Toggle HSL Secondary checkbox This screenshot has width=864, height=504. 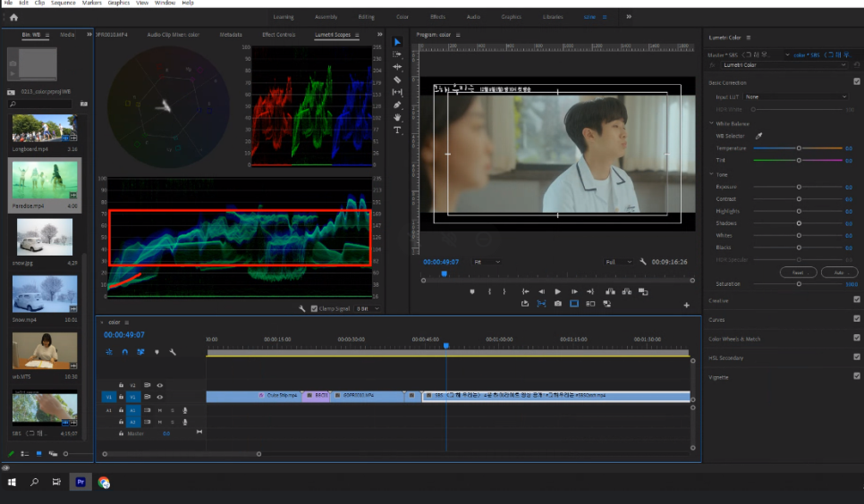[x=856, y=357]
